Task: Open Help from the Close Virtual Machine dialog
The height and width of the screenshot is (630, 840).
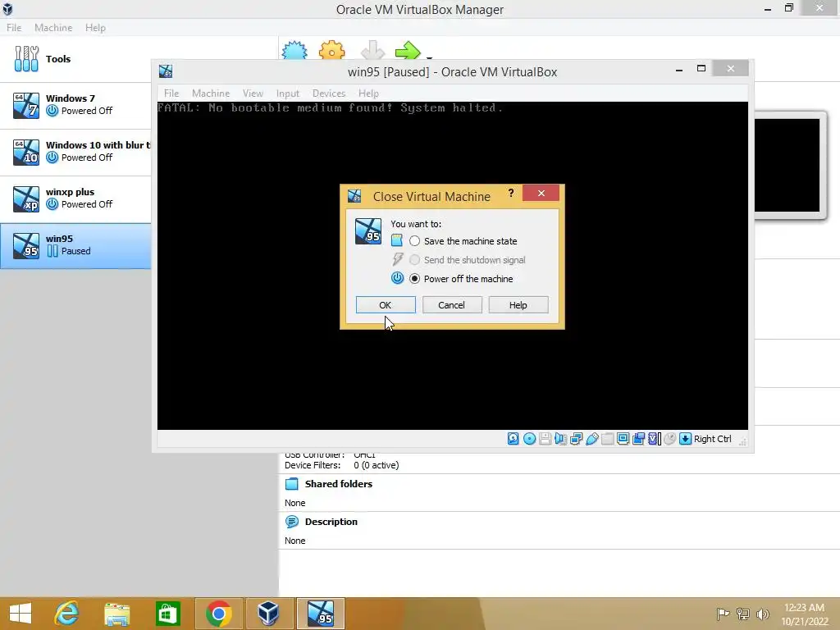Action: [518, 305]
